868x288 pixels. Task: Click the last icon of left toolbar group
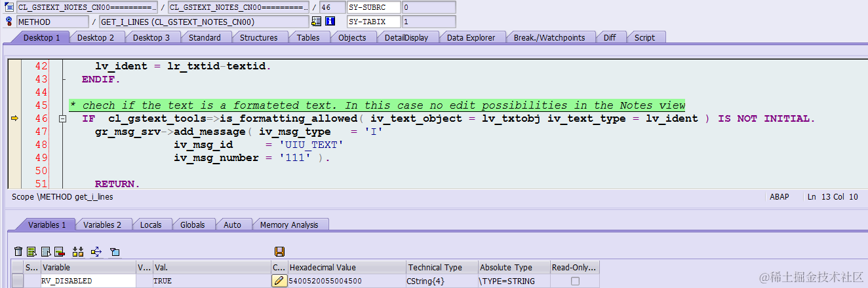pos(115,251)
